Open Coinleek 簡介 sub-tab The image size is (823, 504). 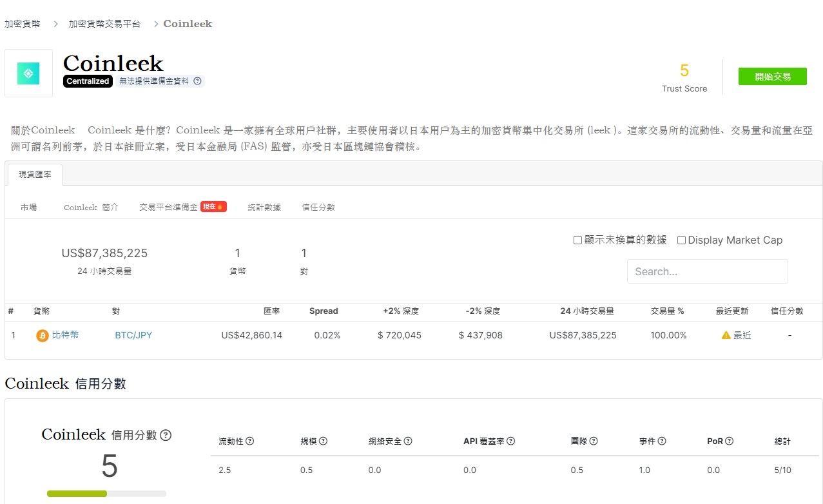[x=91, y=208]
